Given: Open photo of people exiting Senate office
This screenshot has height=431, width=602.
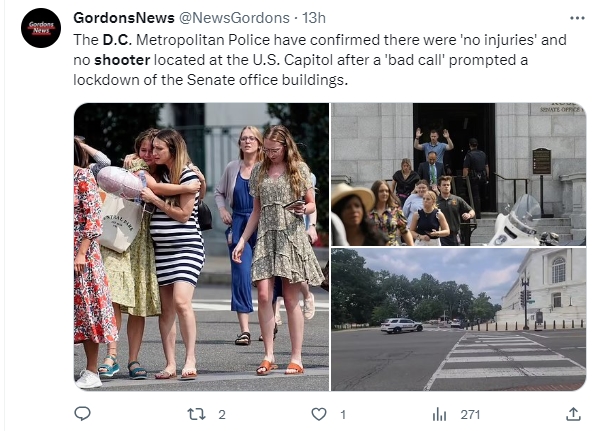Looking at the screenshot, I should (458, 174).
